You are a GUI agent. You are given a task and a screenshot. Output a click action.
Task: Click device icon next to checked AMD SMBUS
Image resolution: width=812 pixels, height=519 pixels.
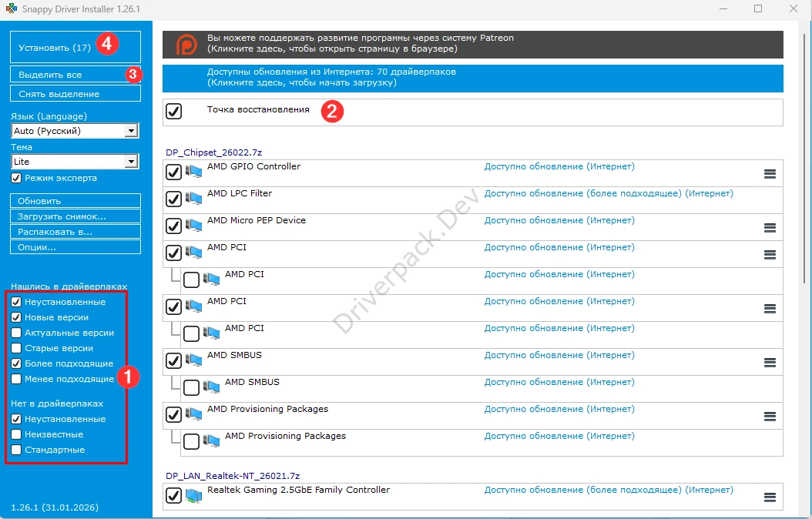pos(193,360)
